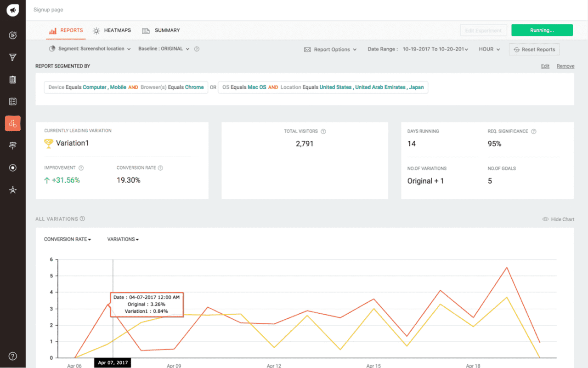Image resolution: width=588 pixels, height=368 pixels.
Task: Open the HOUR interval dropdown
Action: click(x=489, y=49)
